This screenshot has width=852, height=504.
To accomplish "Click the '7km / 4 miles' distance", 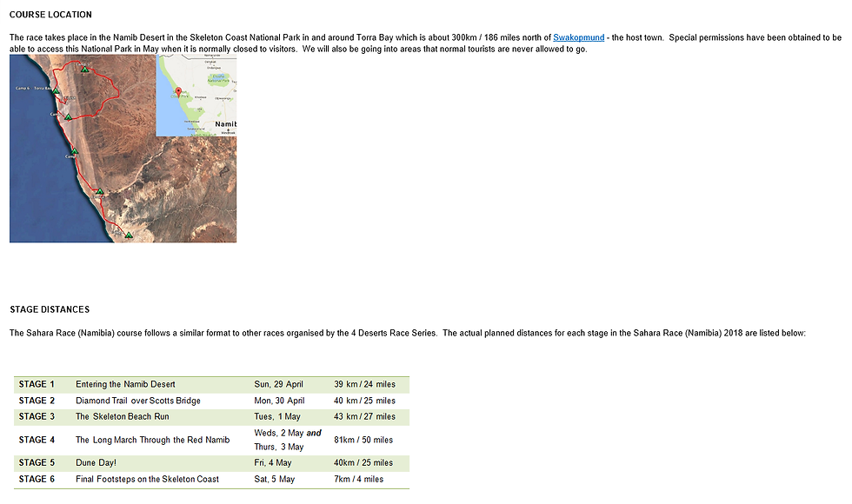I will pos(358,479).
